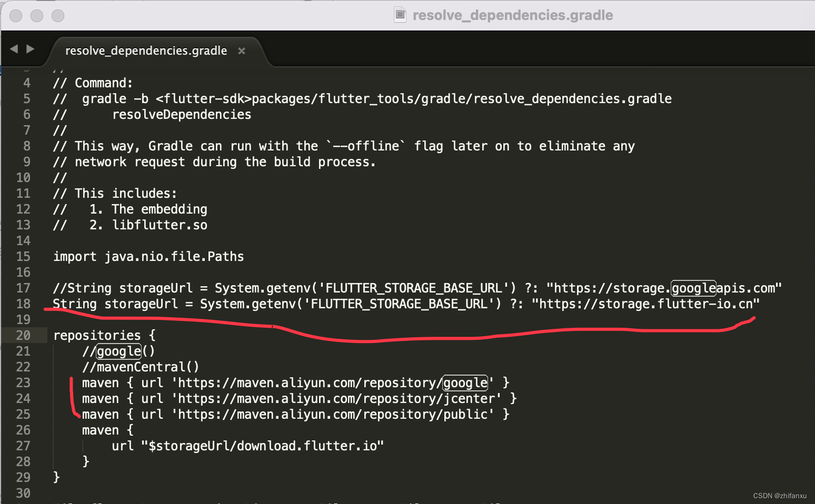The height and width of the screenshot is (504, 815).
Task: Click the back navigation arrow
Action: coord(14,48)
